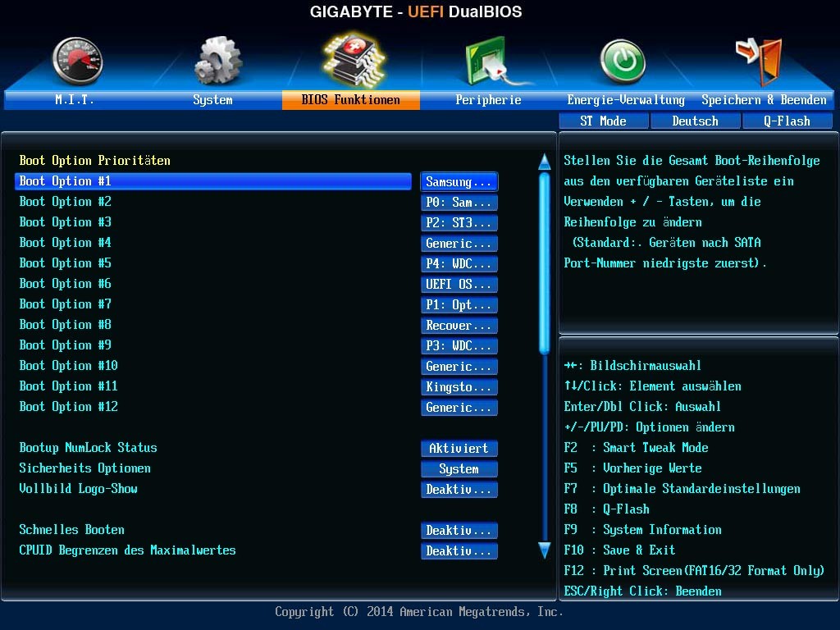Launch Q-Flash from the top button
Image resolution: width=840 pixels, height=630 pixels.
787,121
